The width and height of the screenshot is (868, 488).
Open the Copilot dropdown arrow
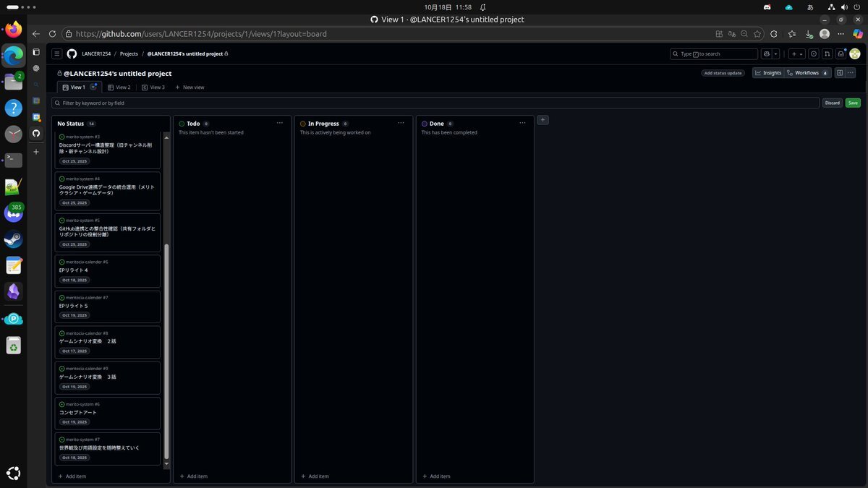775,53
